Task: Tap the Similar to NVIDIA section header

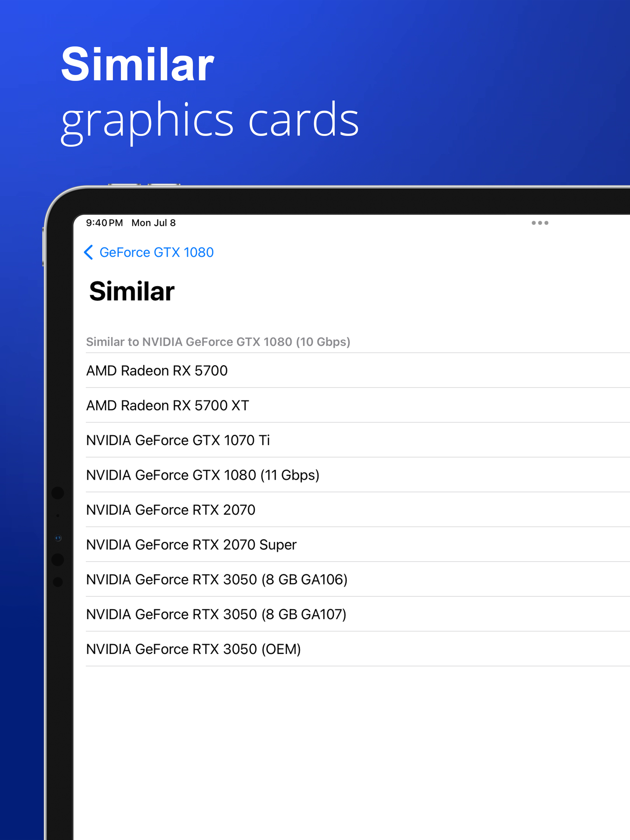Action: (x=218, y=342)
